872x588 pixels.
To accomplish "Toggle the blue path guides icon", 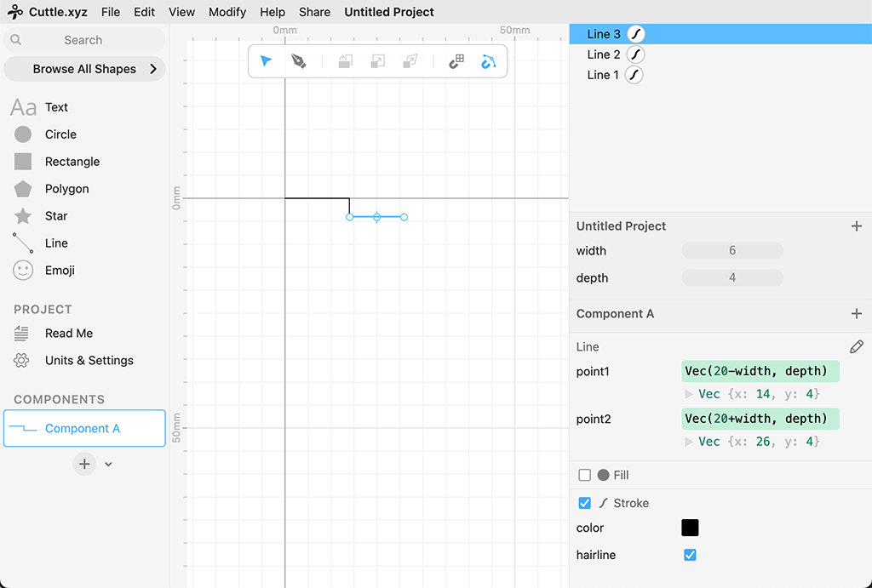I will (x=488, y=61).
